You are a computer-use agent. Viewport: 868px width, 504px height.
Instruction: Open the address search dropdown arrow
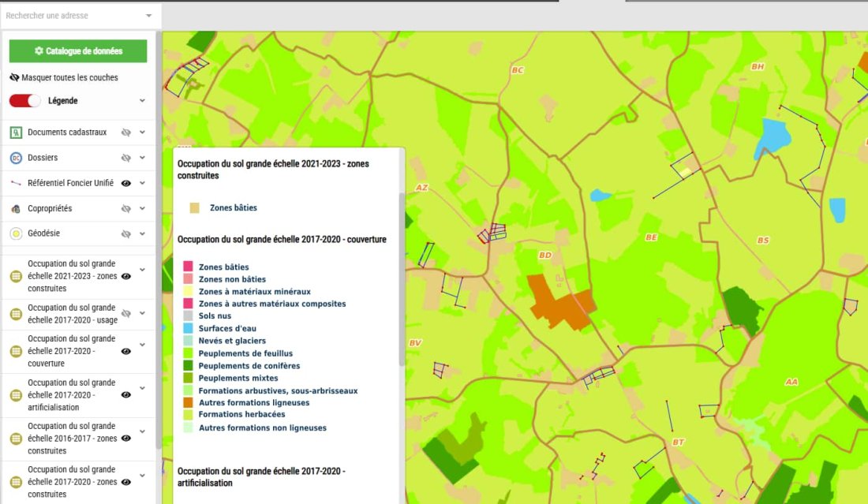pos(149,16)
